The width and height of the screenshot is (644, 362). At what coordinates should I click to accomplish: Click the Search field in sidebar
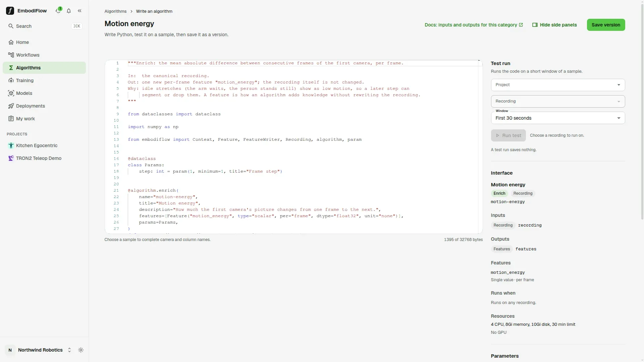point(44,26)
